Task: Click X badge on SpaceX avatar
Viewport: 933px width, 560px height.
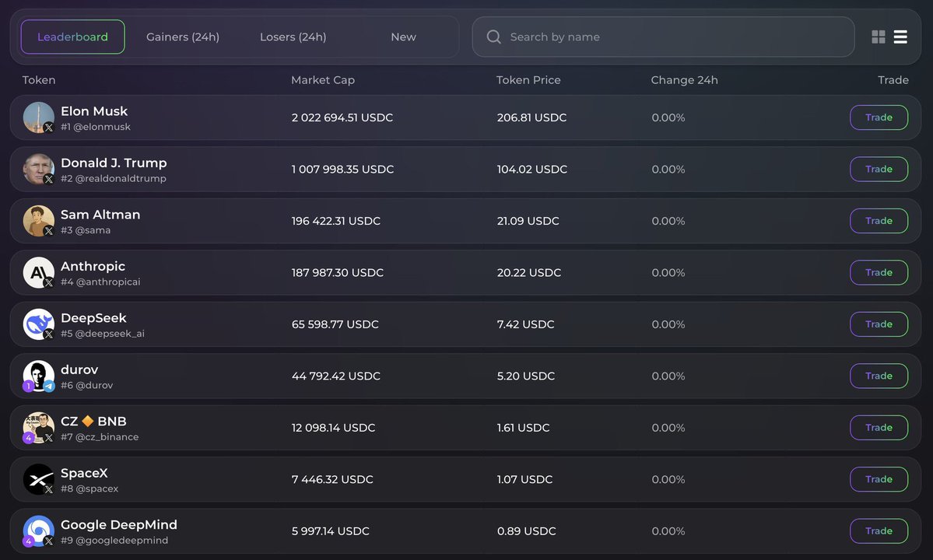Action: point(49,490)
